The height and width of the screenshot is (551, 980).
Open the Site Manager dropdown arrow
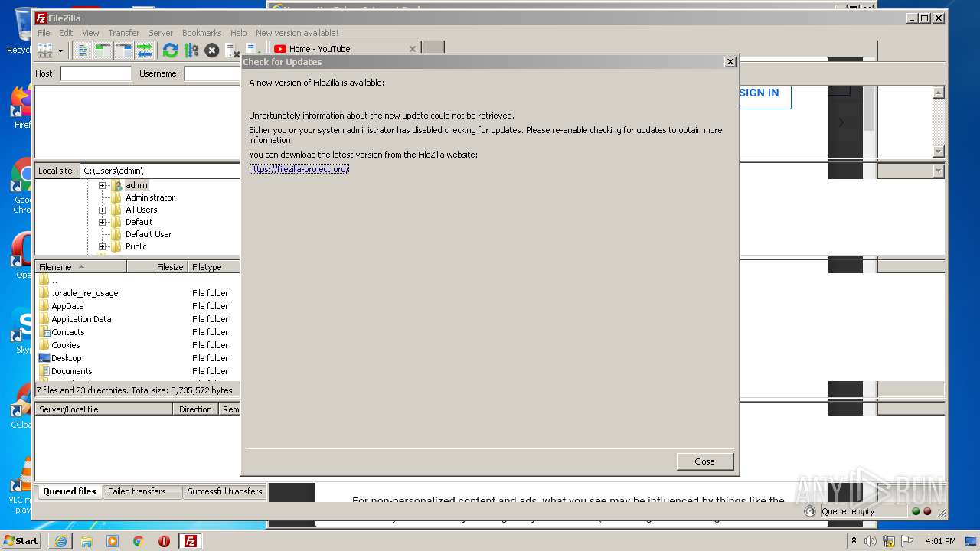(x=60, y=51)
